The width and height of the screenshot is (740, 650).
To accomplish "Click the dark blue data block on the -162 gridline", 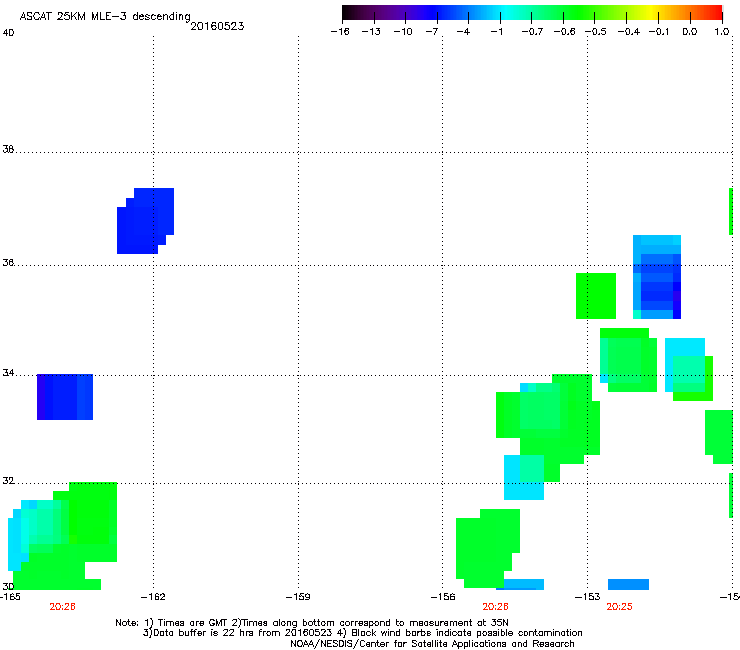I will [145, 221].
